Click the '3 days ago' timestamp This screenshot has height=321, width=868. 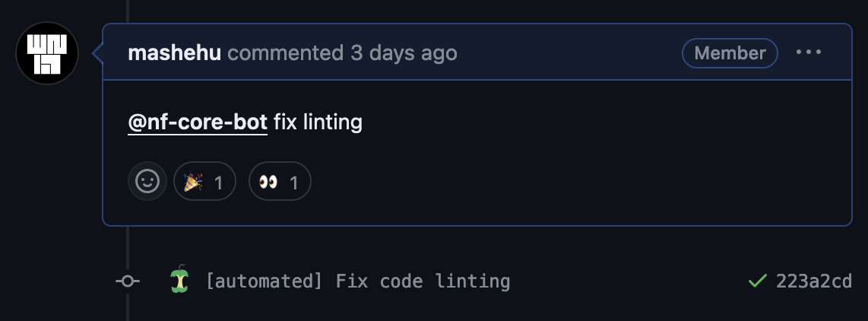404,53
